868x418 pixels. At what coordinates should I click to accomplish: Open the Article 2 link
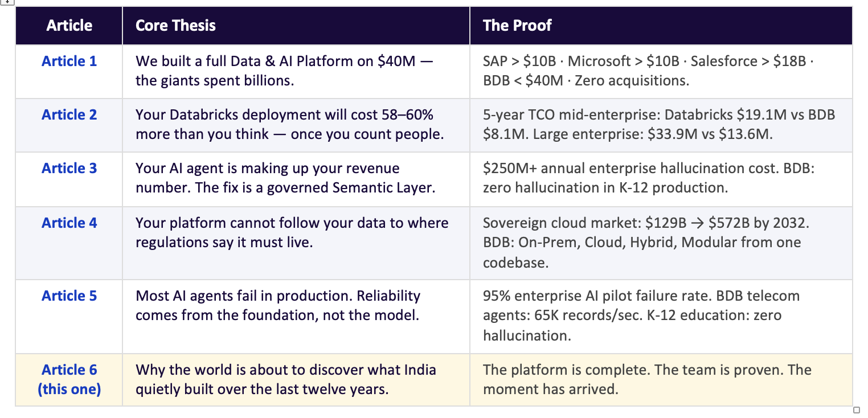coord(69,114)
